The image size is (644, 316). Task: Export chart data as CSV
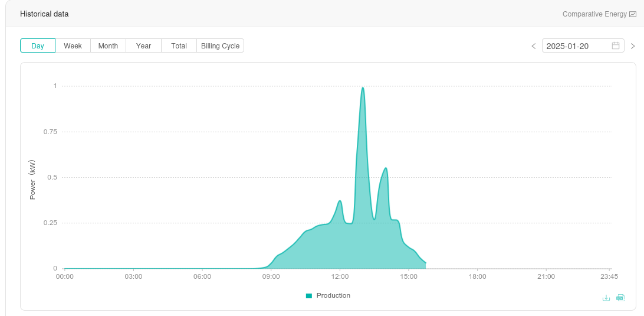pyautogui.click(x=620, y=298)
